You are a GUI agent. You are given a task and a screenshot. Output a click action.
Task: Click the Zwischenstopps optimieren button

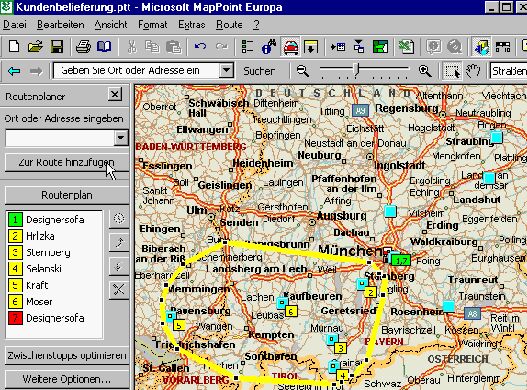pos(67,355)
